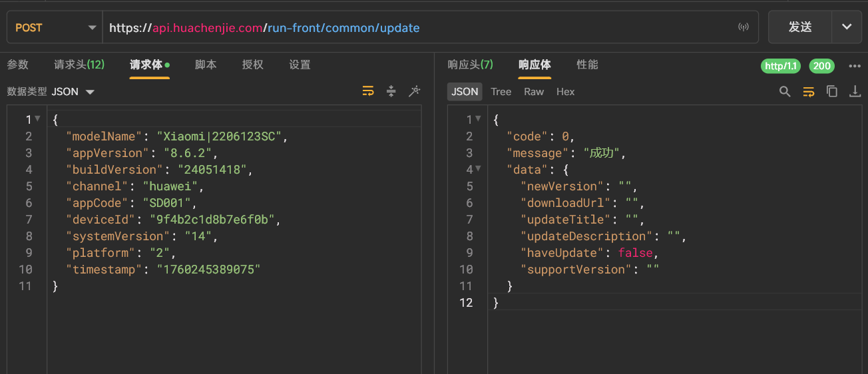
Task: Switch to the 请求头 (12) tab
Action: coord(79,65)
